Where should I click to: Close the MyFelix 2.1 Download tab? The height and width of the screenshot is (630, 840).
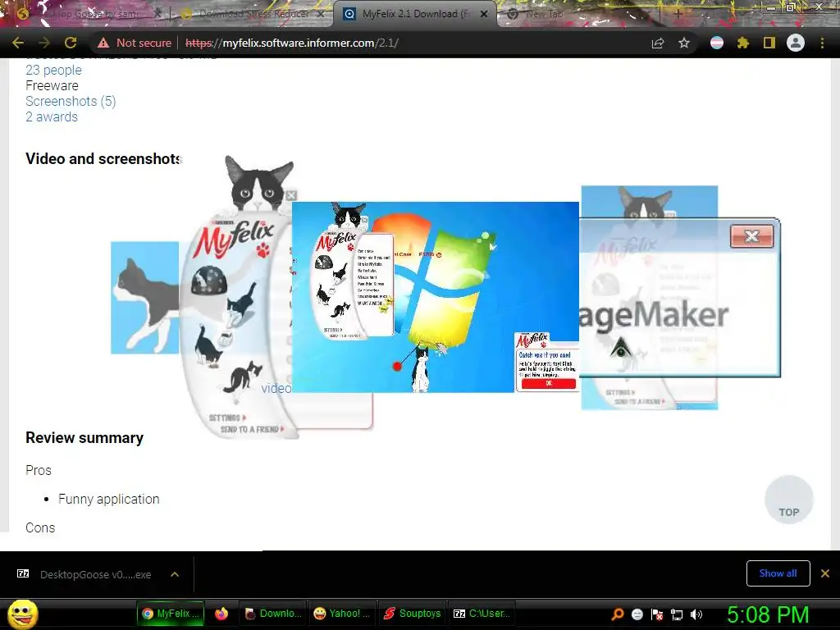coord(484,14)
